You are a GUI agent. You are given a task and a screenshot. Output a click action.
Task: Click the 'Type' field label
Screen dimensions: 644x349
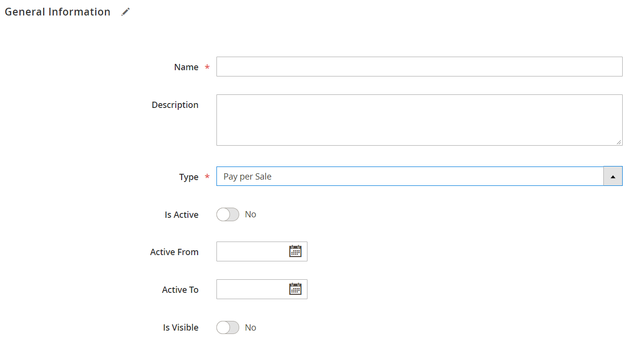[189, 177]
